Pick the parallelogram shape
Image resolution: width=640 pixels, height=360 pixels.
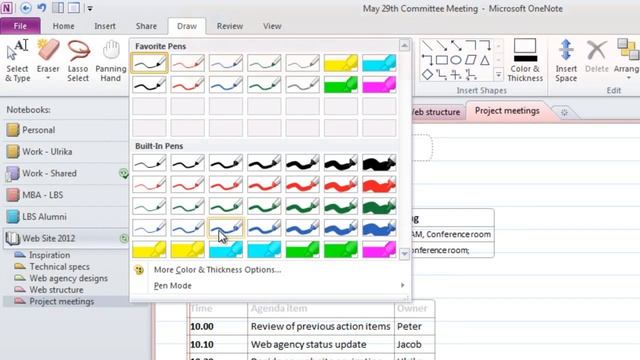point(471,60)
